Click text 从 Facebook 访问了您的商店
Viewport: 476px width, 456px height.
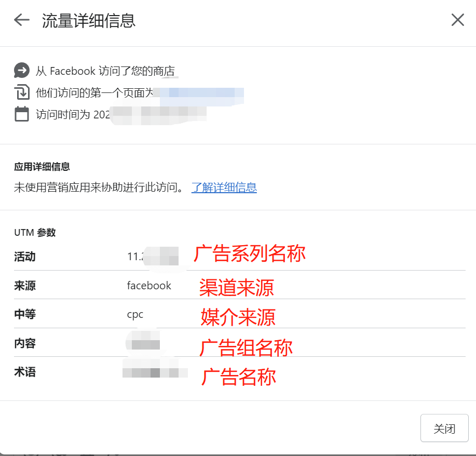click(105, 71)
